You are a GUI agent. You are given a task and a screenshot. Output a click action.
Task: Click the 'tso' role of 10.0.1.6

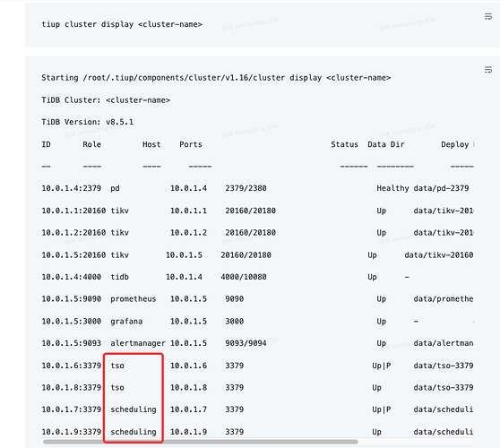[x=117, y=366]
